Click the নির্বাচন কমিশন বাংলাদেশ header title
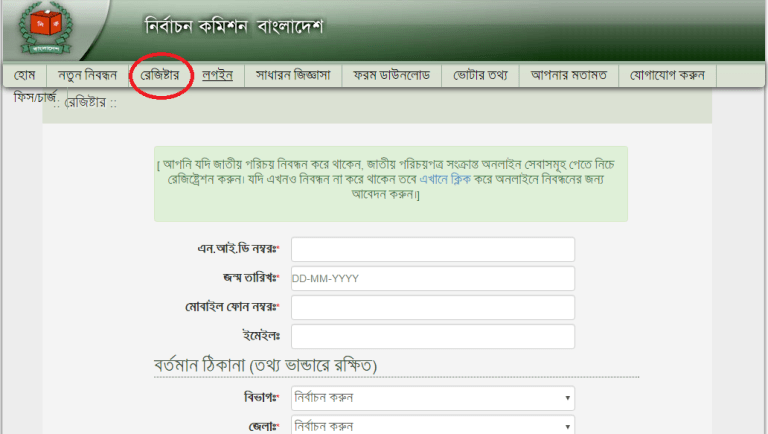Viewport: 768px width, 434px height. (x=234, y=26)
